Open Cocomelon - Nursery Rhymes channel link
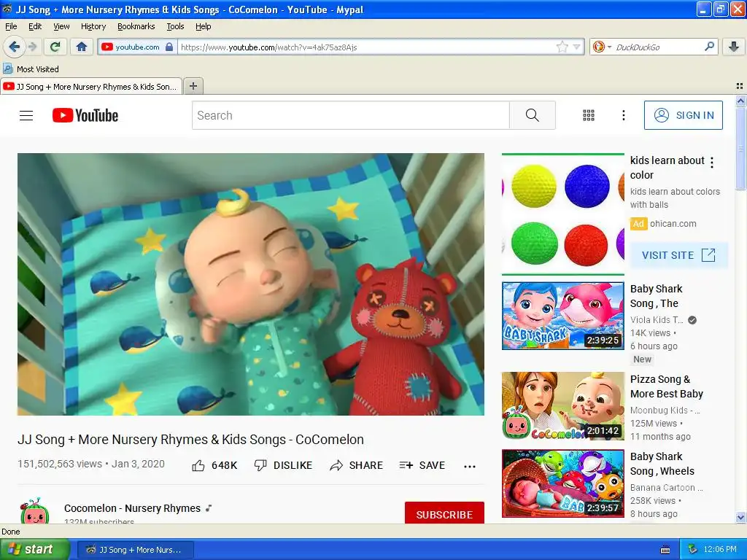This screenshot has height=560, width=747. click(133, 508)
